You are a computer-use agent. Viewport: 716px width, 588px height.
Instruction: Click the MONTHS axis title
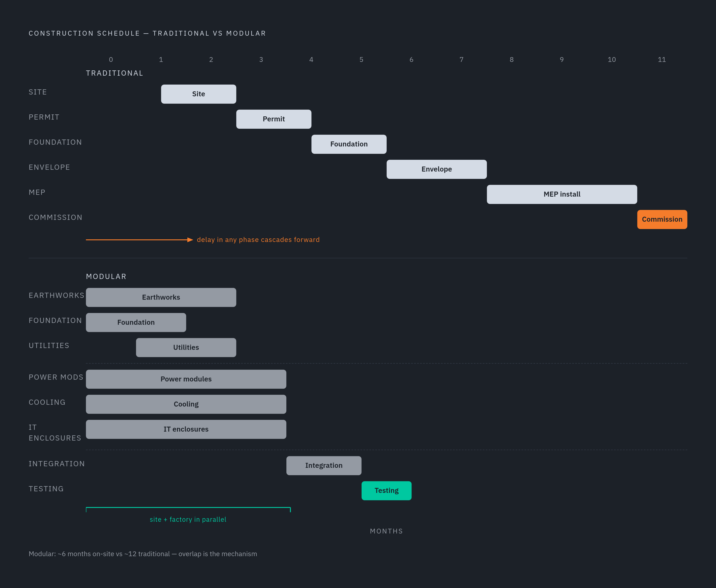pos(386,531)
